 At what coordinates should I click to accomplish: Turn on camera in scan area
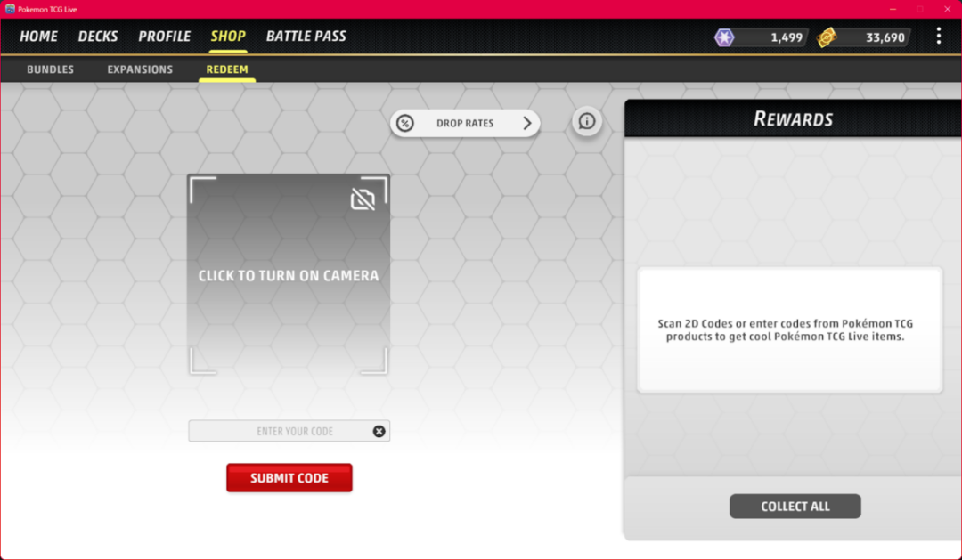point(289,275)
